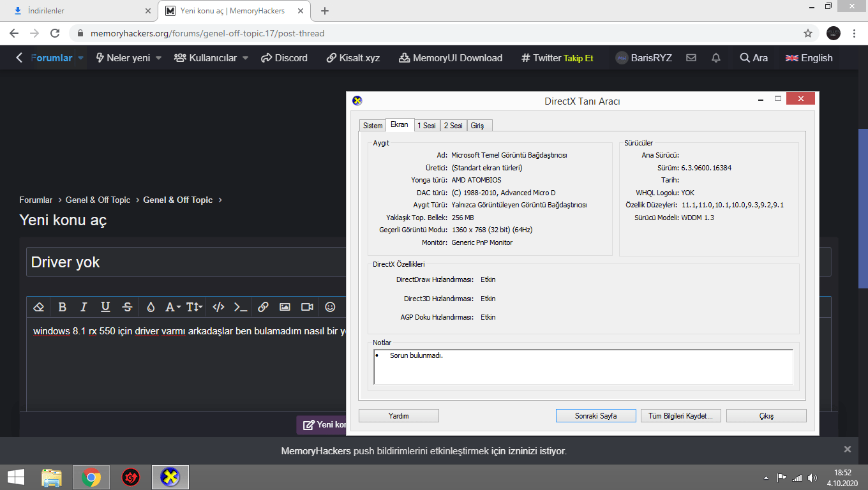Viewport: 868px width, 490px height.
Task: Click Chrome icon in the taskbar
Action: (x=91, y=477)
